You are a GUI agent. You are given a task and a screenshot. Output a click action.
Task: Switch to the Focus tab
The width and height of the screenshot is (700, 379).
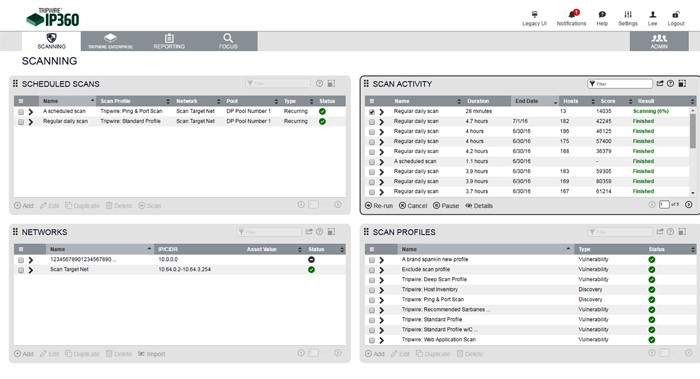point(228,41)
